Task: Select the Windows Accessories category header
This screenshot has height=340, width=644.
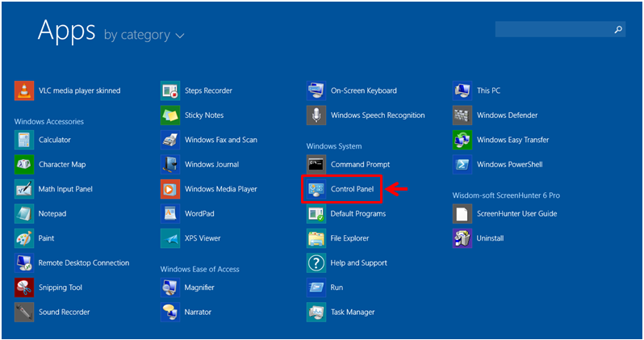Action: pos(49,122)
